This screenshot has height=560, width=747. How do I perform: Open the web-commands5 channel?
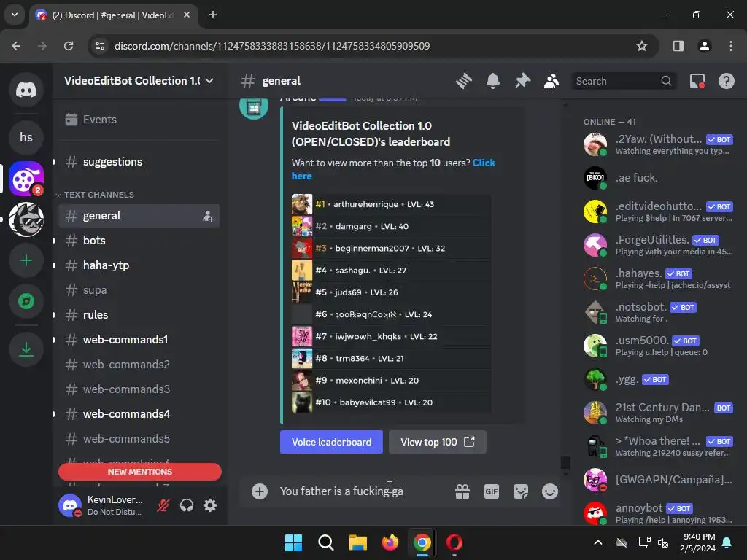pos(138,438)
